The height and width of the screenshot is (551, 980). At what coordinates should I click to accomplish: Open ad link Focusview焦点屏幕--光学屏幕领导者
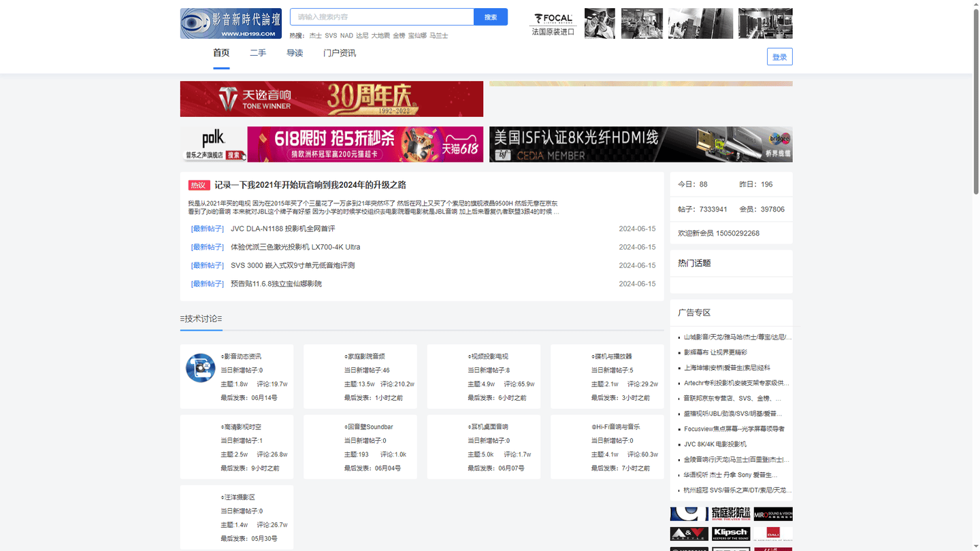point(734,429)
